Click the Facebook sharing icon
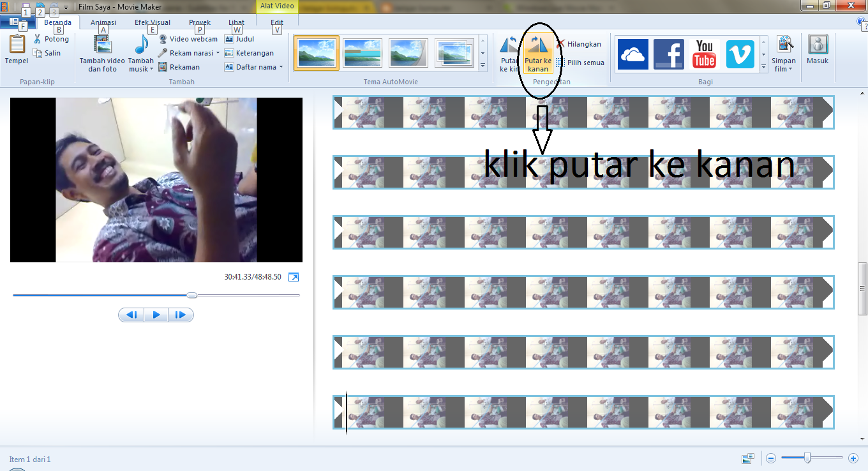The width and height of the screenshot is (868, 471). click(x=669, y=54)
